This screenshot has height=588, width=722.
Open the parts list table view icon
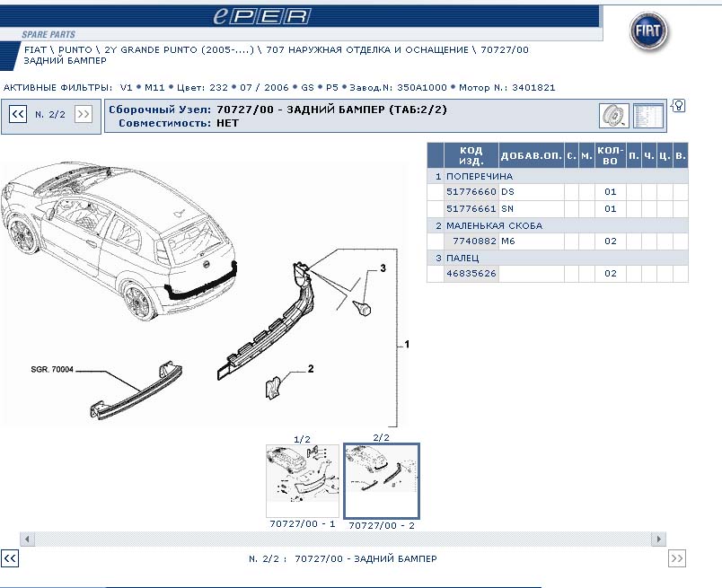pyautogui.click(x=647, y=116)
